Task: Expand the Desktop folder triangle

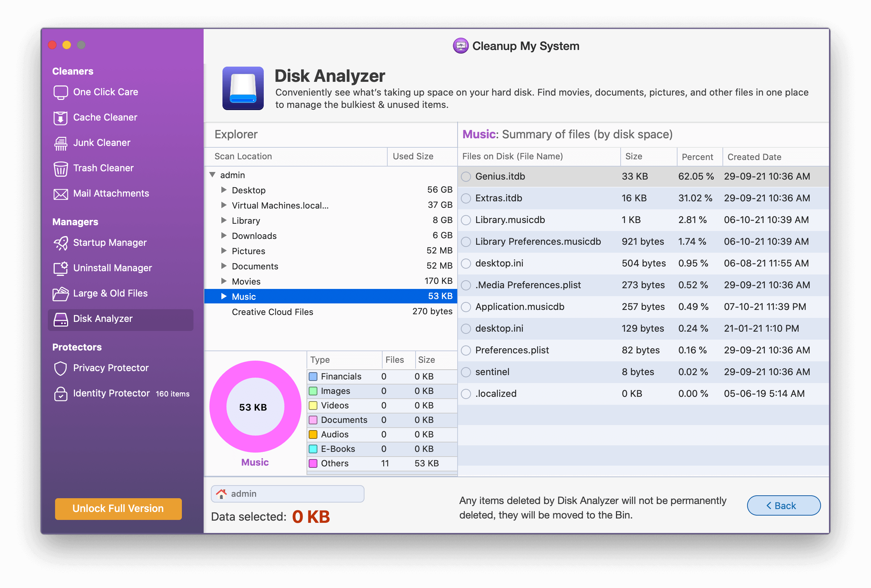Action: coord(224,190)
